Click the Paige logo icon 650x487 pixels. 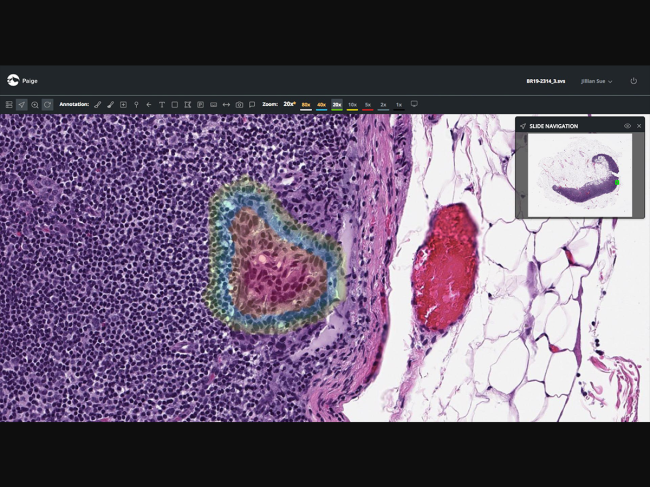13,80
